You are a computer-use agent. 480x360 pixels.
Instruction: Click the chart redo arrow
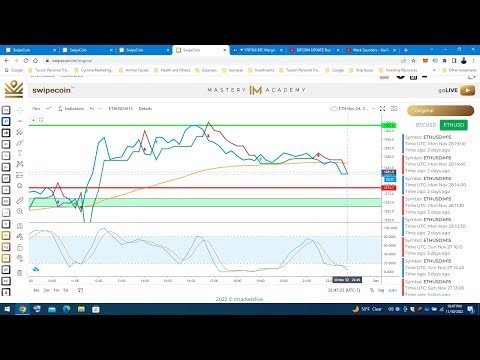100,109
